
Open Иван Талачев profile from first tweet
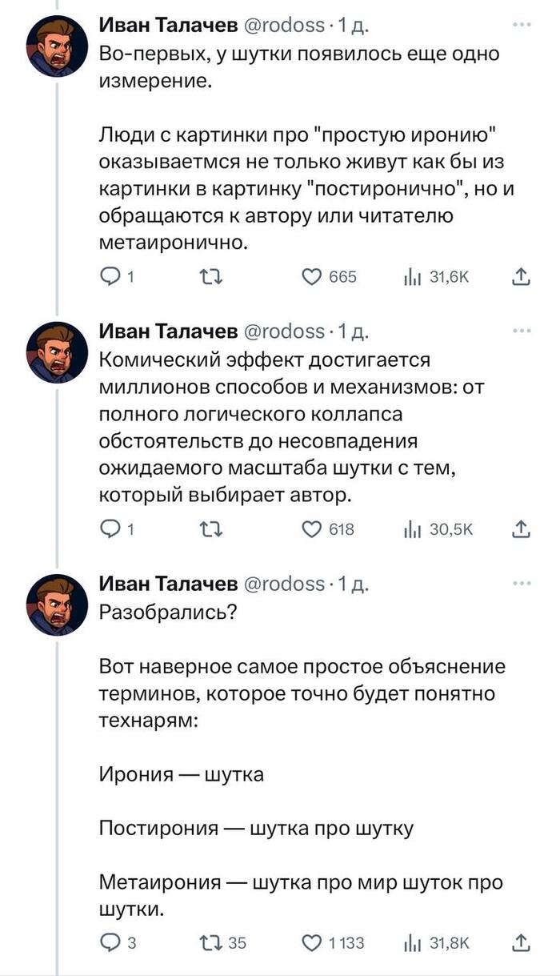(x=167, y=27)
